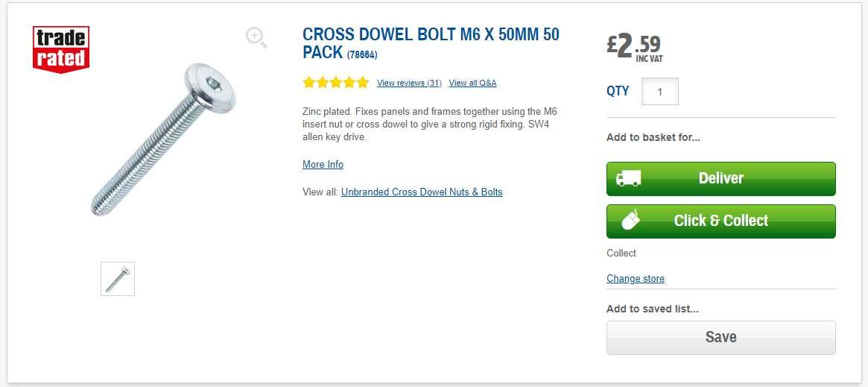Click the zinc plated description paragraph
868x387 pixels.
(x=429, y=124)
